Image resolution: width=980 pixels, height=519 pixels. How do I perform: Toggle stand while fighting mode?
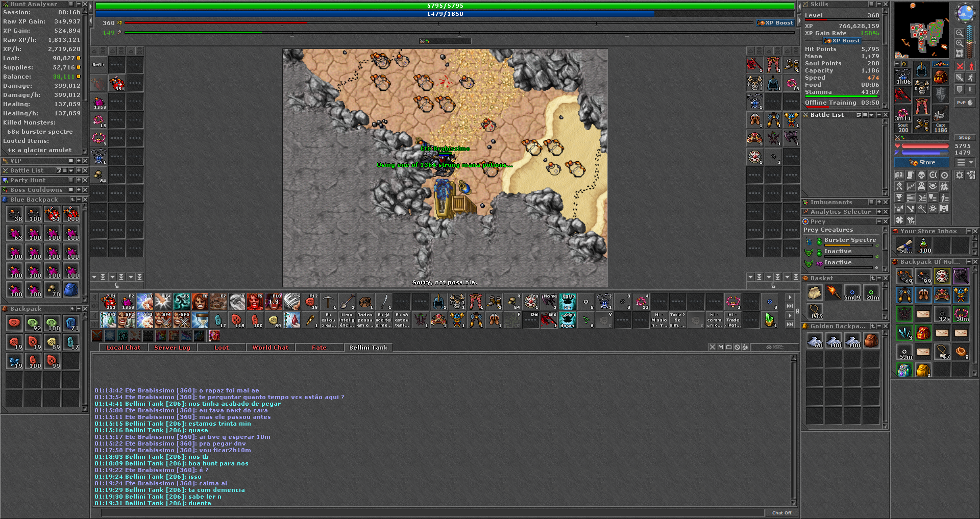pyautogui.click(x=971, y=66)
